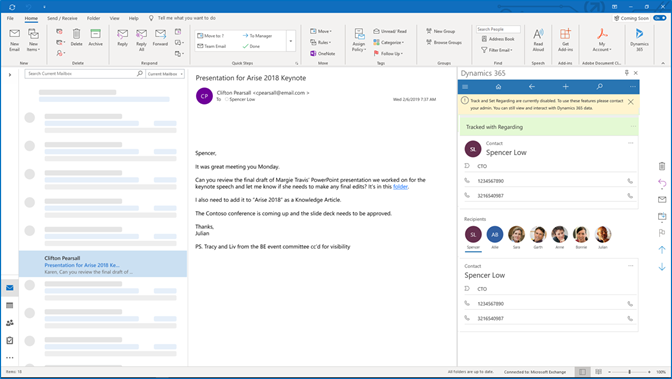Open Tracked with Regarding more options
This screenshot has height=379, width=672.
(633, 126)
